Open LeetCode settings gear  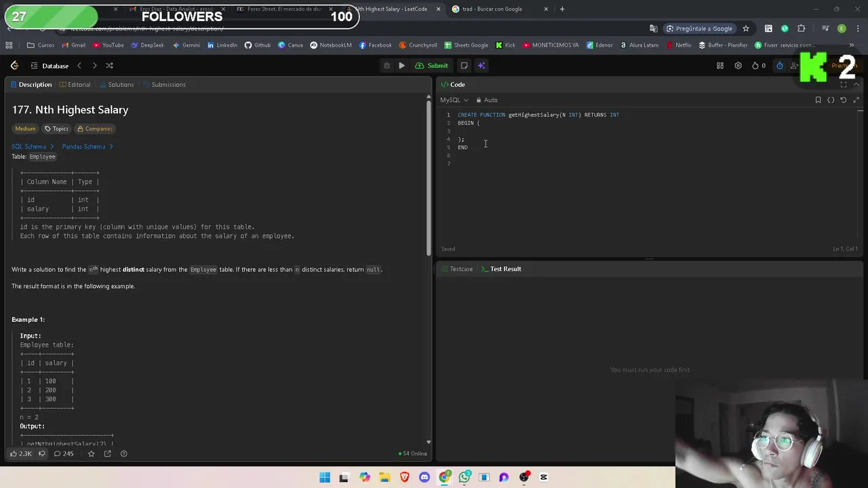pos(738,66)
